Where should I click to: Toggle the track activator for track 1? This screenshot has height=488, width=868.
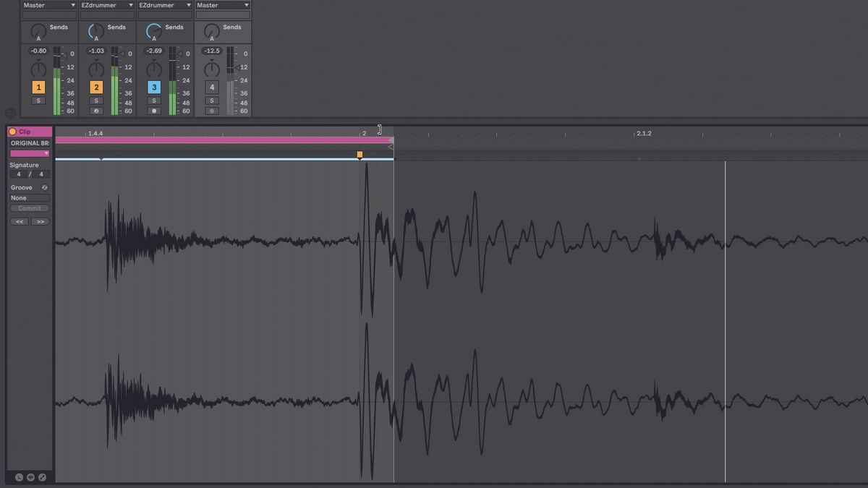click(38, 86)
